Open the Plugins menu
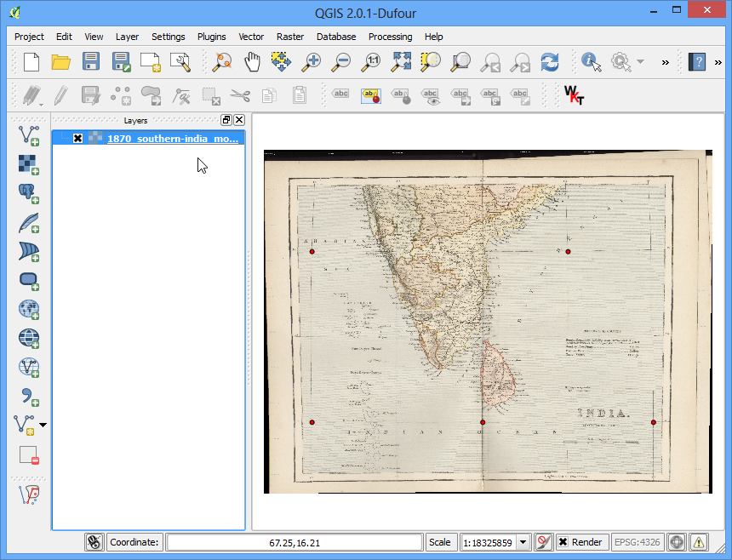732x560 pixels. (x=211, y=37)
